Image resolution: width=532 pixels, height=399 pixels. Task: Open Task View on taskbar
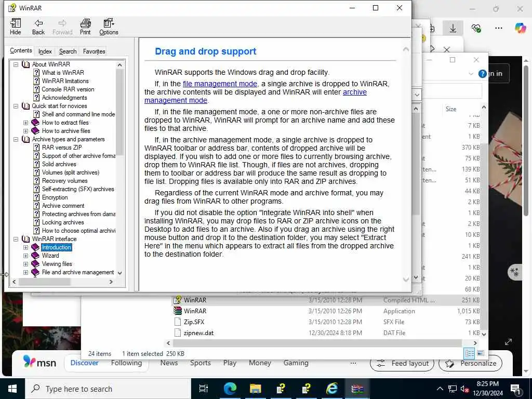pyautogui.click(x=204, y=389)
